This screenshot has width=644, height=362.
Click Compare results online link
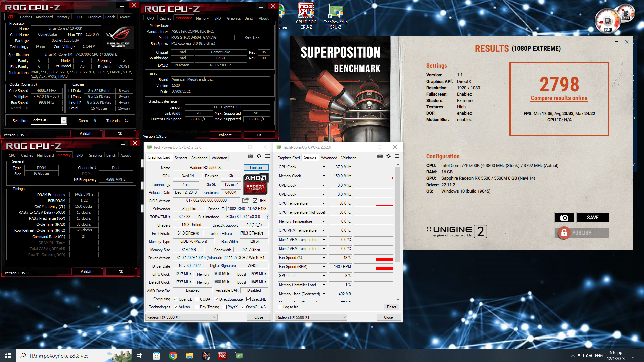559,98
